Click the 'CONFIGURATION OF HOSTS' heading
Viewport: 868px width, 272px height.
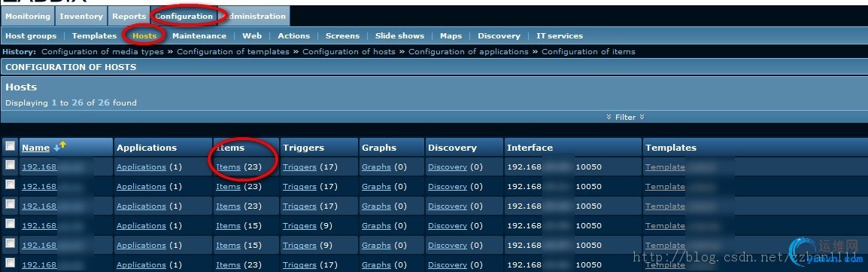(71, 67)
